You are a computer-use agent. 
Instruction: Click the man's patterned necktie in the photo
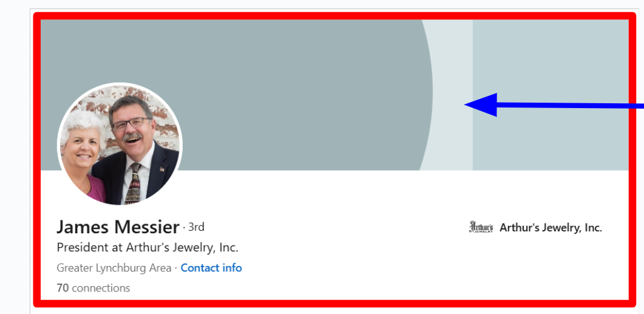pos(133,184)
